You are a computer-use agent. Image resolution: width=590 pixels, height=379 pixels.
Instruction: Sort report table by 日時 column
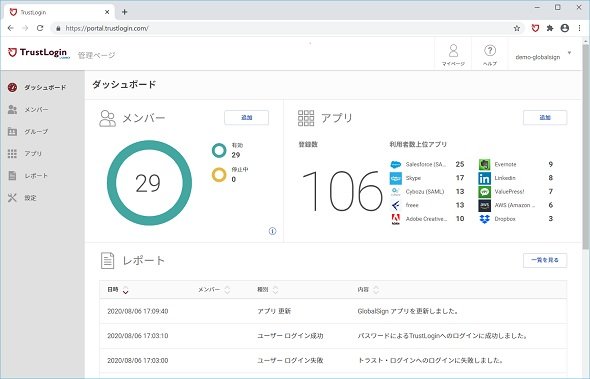tap(126, 290)
